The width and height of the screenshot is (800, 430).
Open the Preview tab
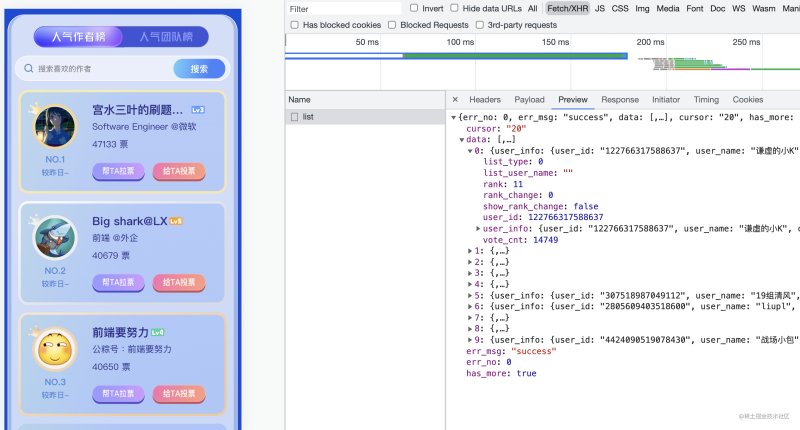[x=572, y=99]
